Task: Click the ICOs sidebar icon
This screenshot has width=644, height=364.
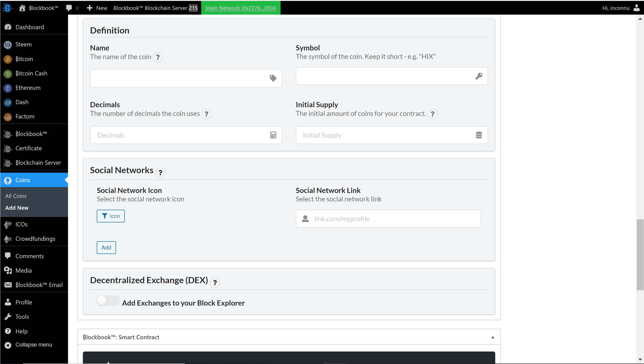Action: pos(8,224)
